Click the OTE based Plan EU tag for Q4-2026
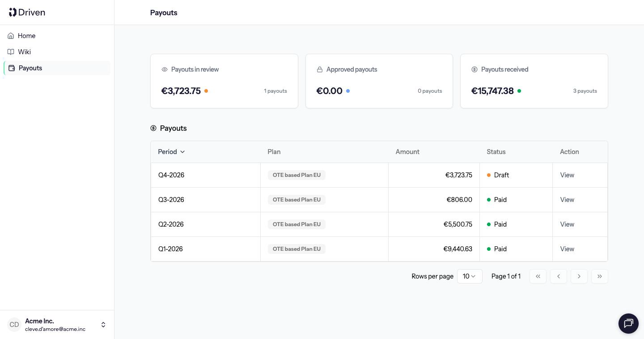This screenshot has height=339, width=644. 297,175
